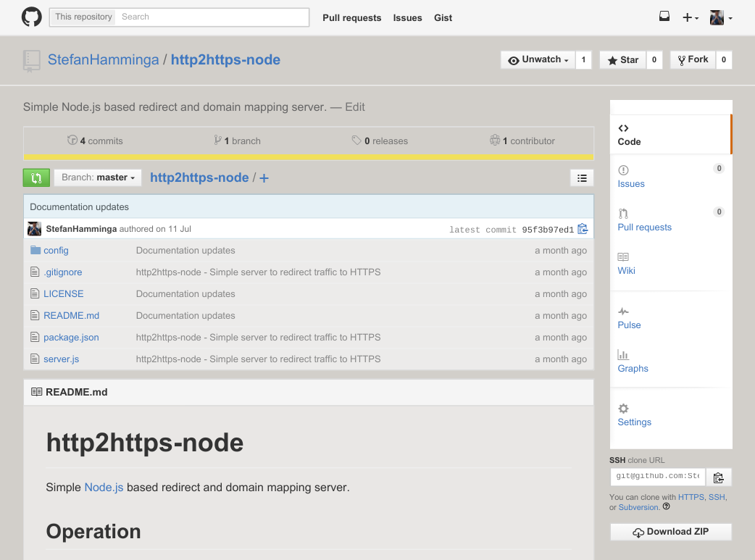Open the Wiki from the sidebar
This screenshot has height=560, width=755.
pyautogui.click(x=626, y=270)
